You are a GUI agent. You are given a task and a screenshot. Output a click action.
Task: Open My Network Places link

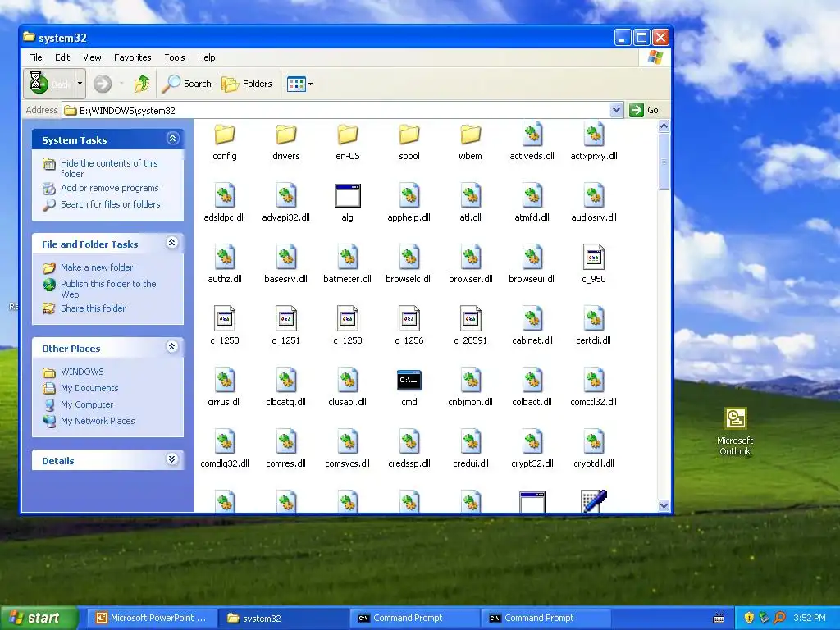98,421
